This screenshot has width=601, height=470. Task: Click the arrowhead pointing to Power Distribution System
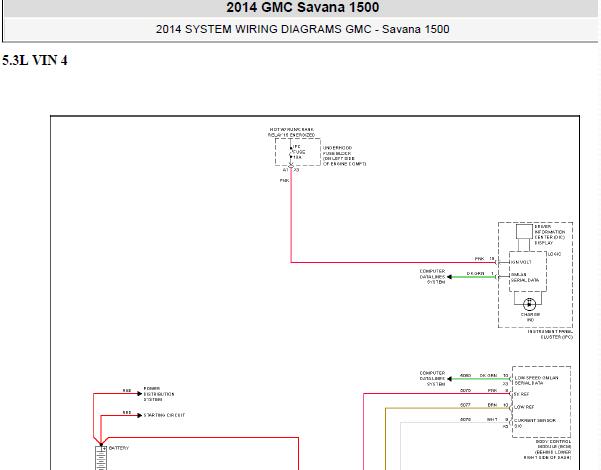click(x=140, y=393)
